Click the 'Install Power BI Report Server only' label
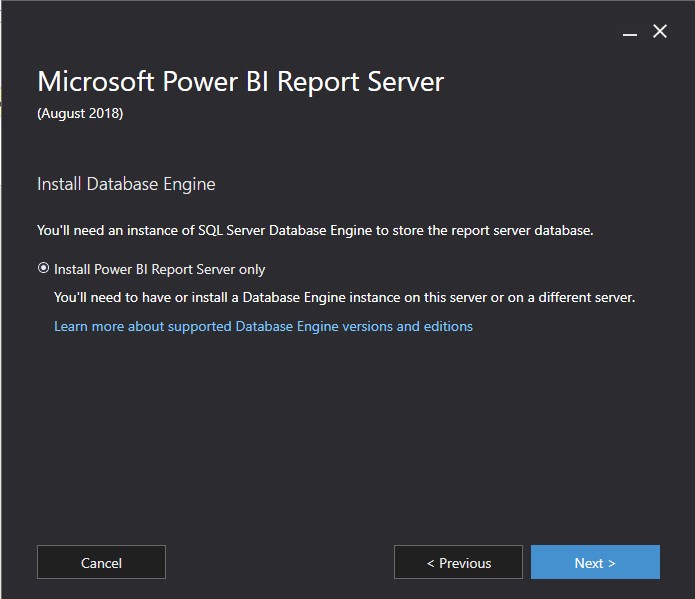This screenshot has width=695, height=599. pyautogui.click(x=160, y=269)
